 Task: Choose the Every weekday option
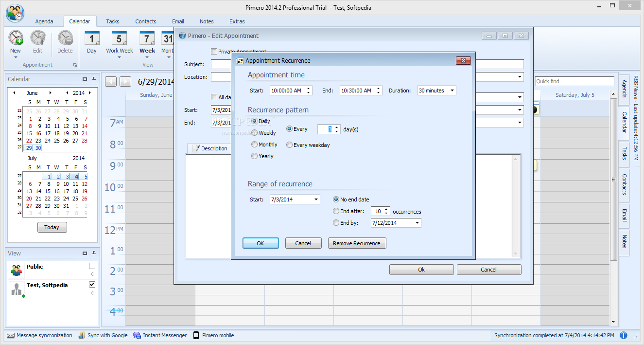pos(290,145)
